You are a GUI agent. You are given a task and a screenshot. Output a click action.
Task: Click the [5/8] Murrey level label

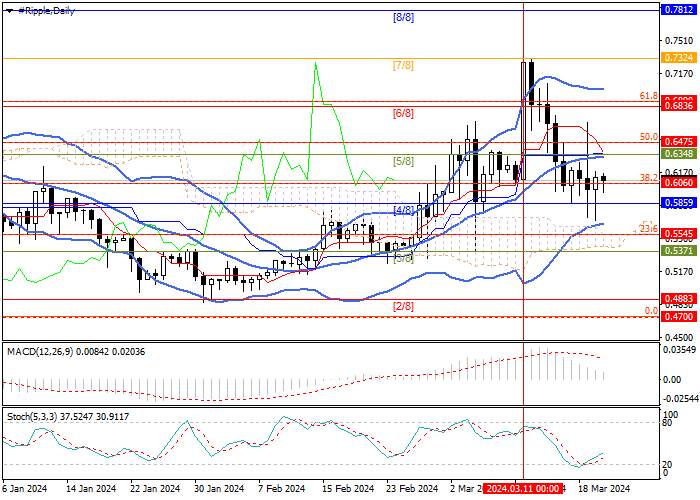tap(403, 161)
